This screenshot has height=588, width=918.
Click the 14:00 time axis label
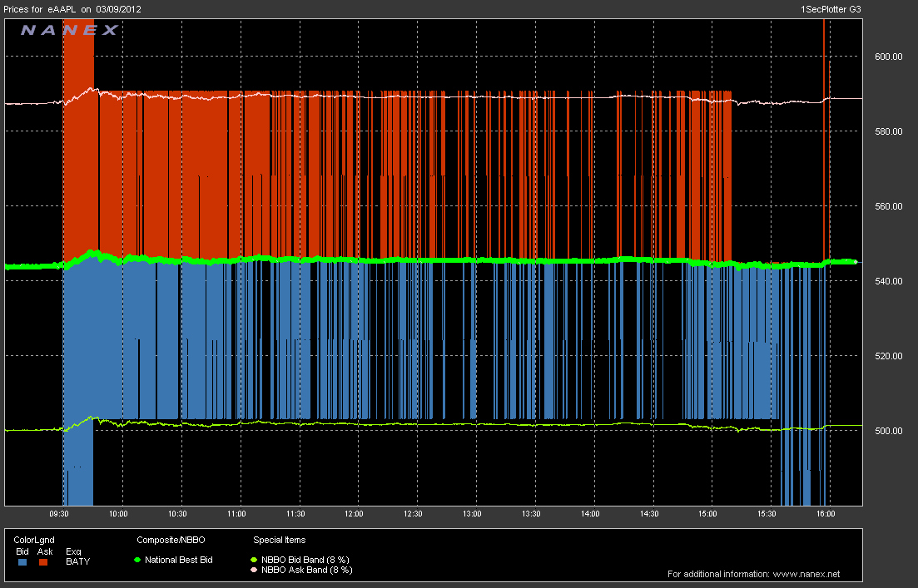[x=590, y=514]
